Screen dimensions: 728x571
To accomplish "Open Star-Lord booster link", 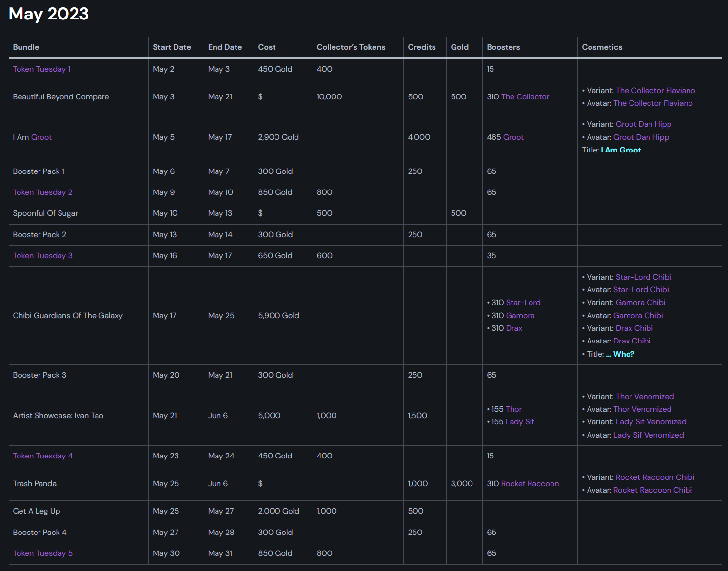I will click(523, 303).
